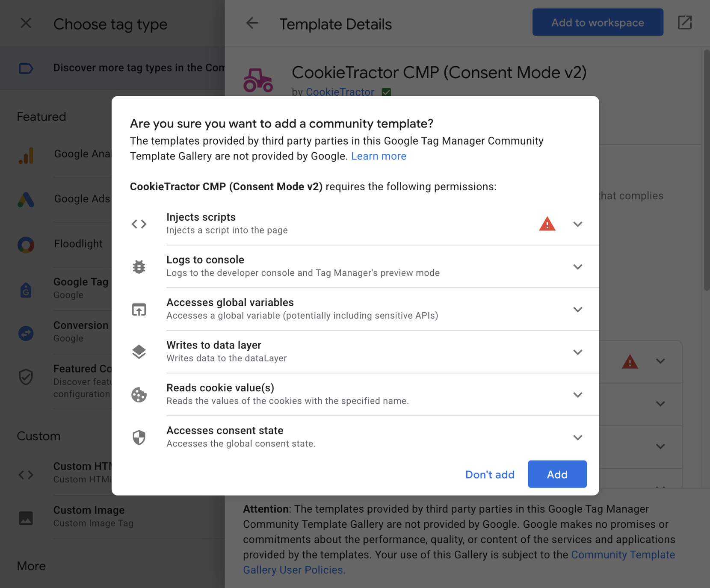Click the code brackets Injects scripts icon
Image resolution: width=710 pixels, height=588 pixels.
pyautogui.click(x=139, y=224)
